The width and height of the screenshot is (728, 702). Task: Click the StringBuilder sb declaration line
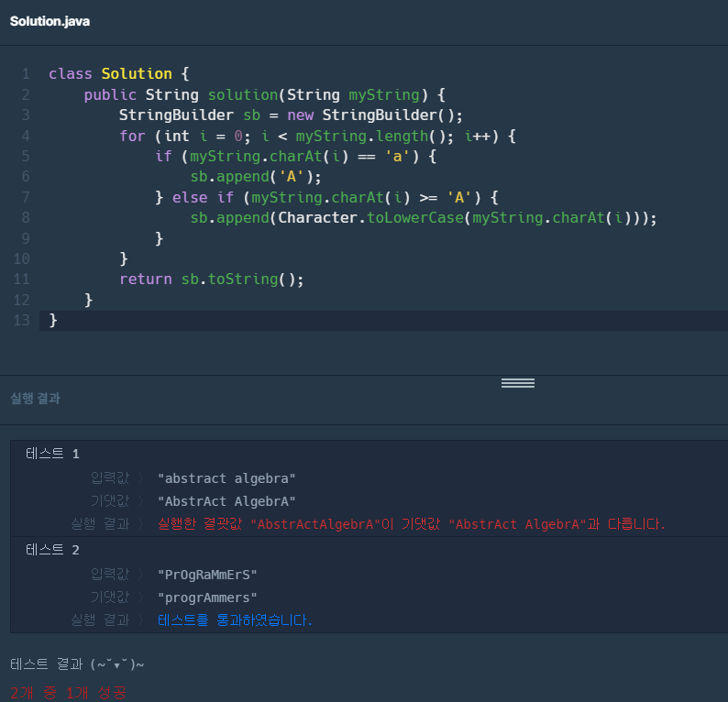coord(291,115)
